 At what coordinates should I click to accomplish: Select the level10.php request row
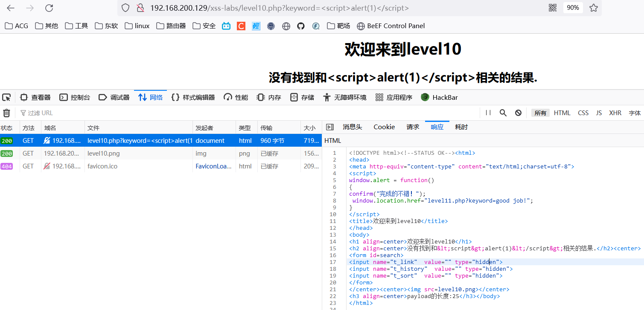point(161,141)
